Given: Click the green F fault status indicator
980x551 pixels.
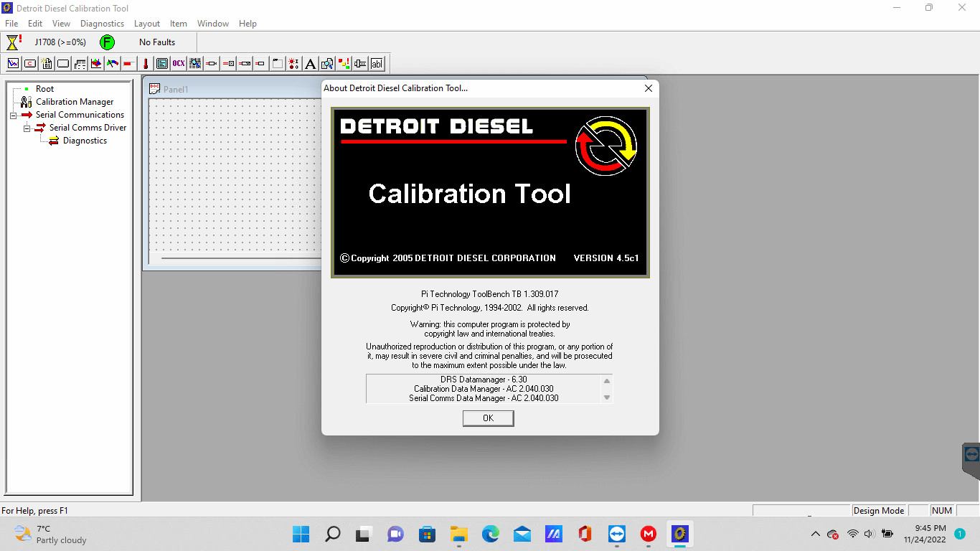Looking at the screenshot, I should pyautogui.click(x=107, y=42).
